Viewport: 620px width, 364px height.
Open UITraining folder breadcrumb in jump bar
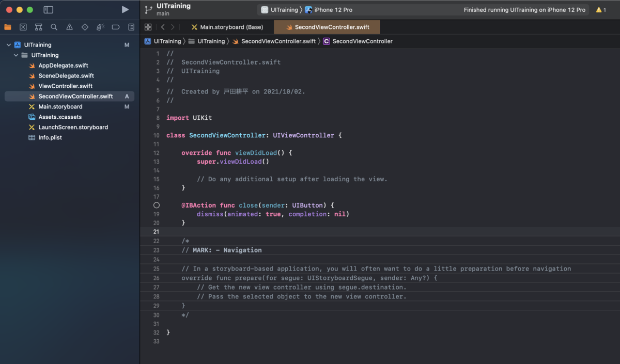click(x=207, y=41)
